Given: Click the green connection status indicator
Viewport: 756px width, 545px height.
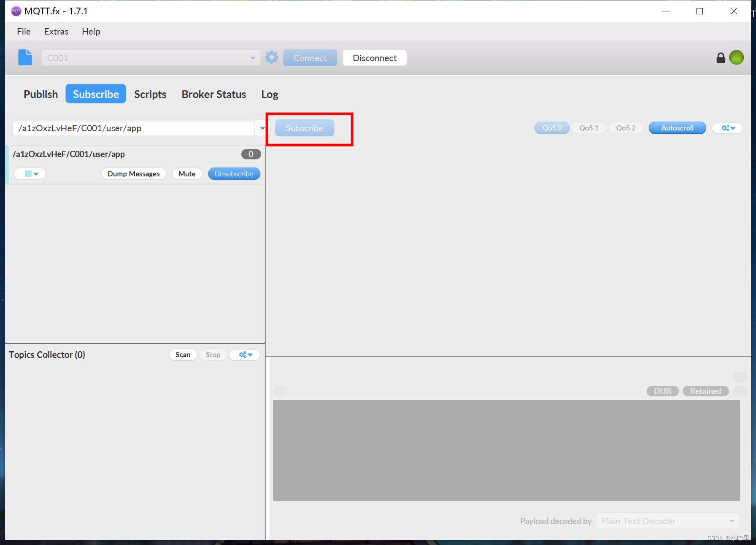Looking at the screenshot, I should 737,57.
